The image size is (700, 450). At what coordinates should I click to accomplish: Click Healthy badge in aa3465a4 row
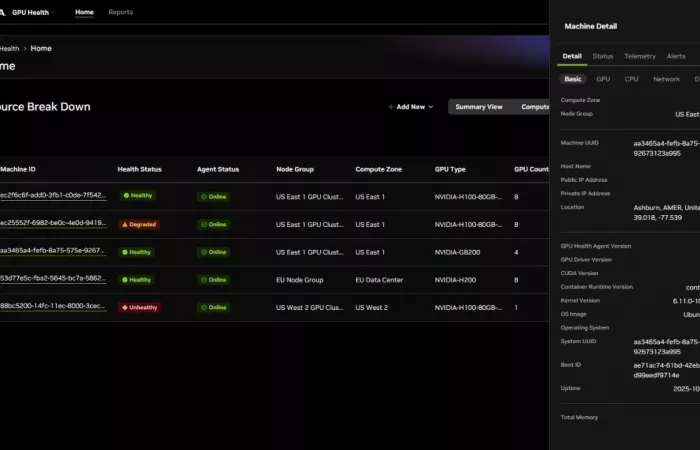136,252
